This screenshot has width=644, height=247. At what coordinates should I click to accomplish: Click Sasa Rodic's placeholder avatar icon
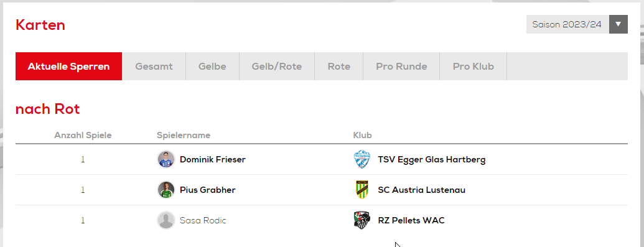pos(166,220)
